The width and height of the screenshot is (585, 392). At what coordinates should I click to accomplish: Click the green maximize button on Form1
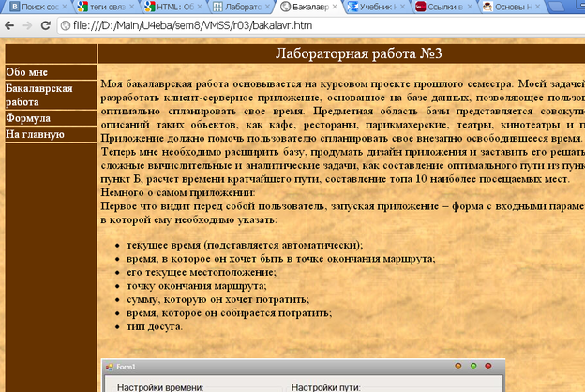point(473,366)
